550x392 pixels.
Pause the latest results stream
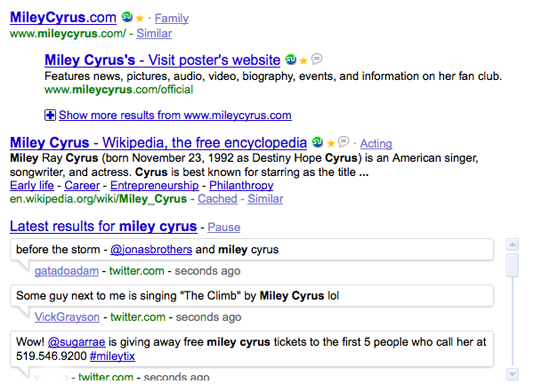(x=224, y=227)
